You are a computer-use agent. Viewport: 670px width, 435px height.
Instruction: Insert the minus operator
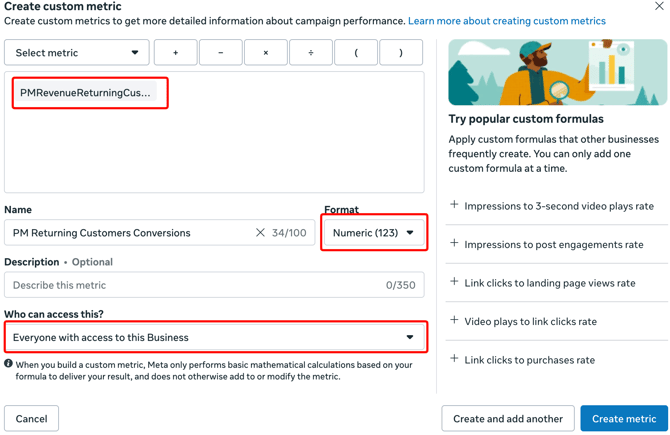[x=220, y=53]
